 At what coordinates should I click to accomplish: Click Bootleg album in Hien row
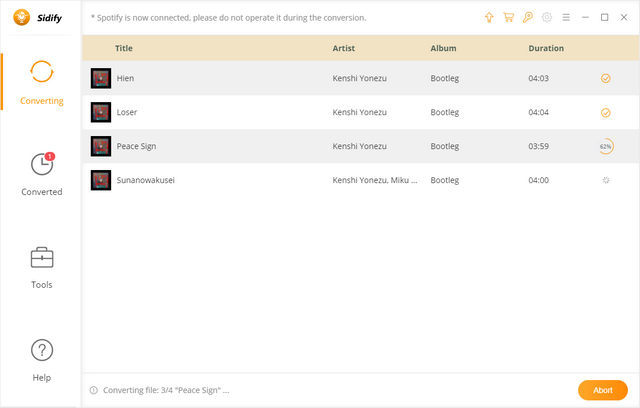coord(444,78)
